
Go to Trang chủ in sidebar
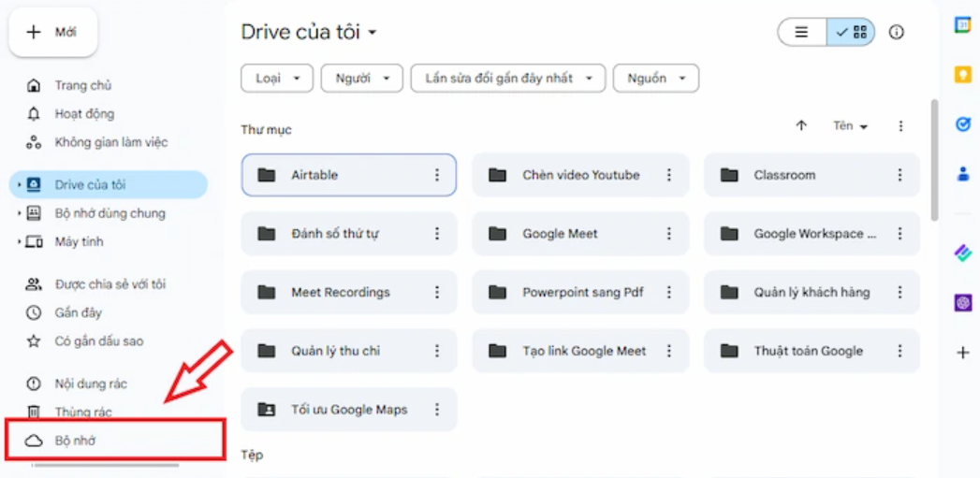82,86
